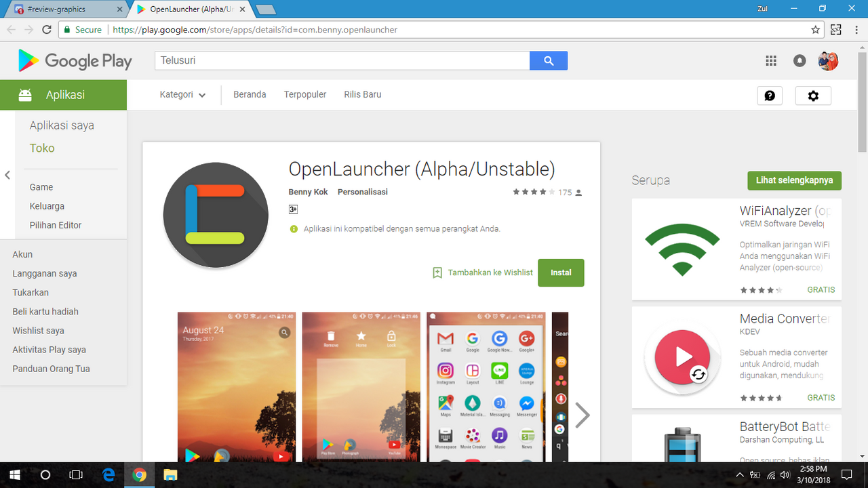The height and width of the screenshot is (488, 868).
Task: Show hidden tray icons with the up arrow
Action: click(x=740, y=474)
